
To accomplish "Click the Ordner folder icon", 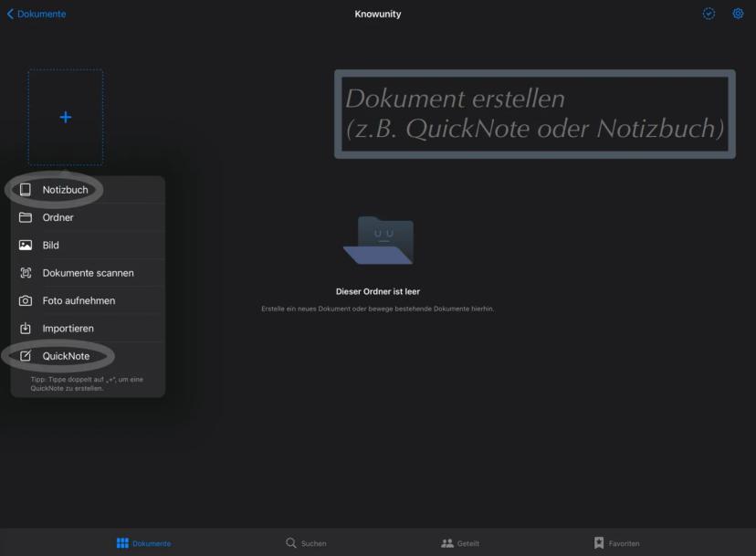I will click(x=26, y=217).
